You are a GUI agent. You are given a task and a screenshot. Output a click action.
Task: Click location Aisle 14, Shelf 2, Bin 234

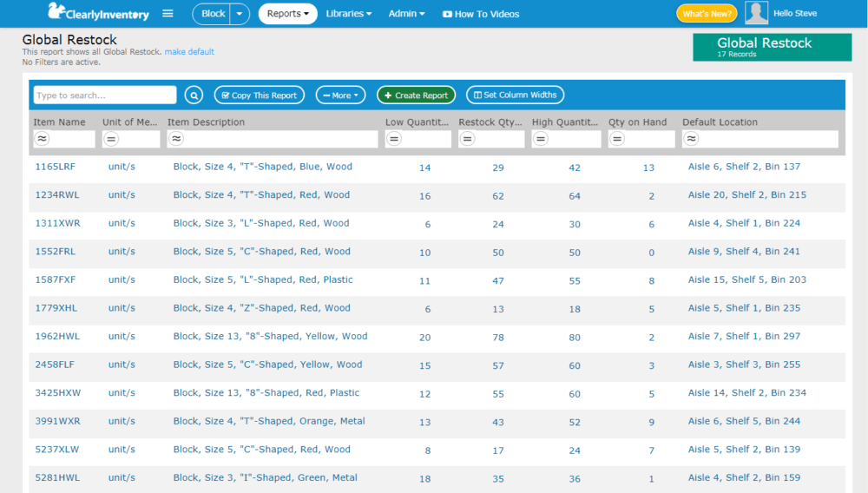click(746, 392)
